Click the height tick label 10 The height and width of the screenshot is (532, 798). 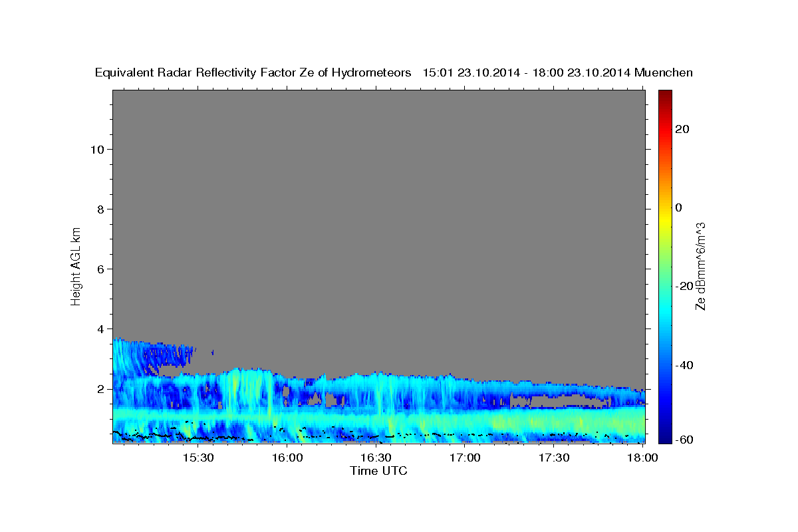point(97,149)
